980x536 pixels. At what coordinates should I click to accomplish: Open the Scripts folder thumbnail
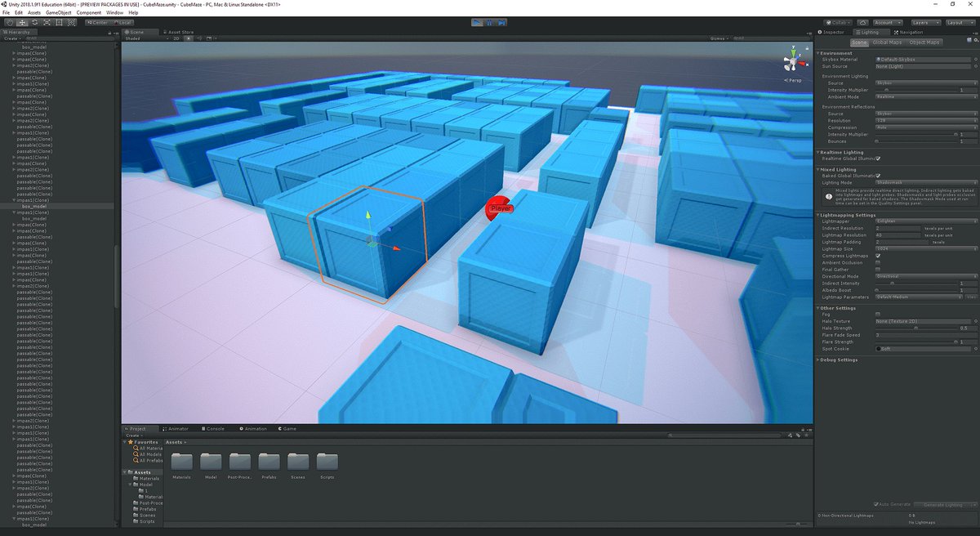[x=327, y=462]
